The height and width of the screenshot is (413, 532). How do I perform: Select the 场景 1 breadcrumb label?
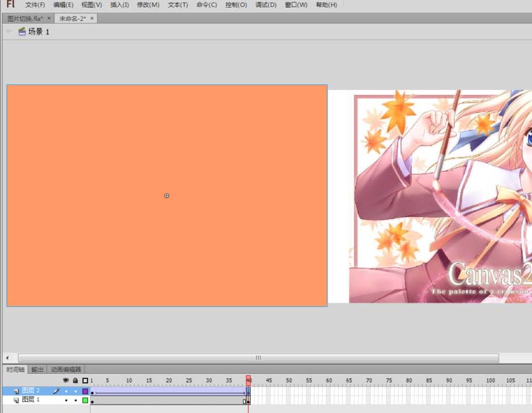tap(38, 31)
